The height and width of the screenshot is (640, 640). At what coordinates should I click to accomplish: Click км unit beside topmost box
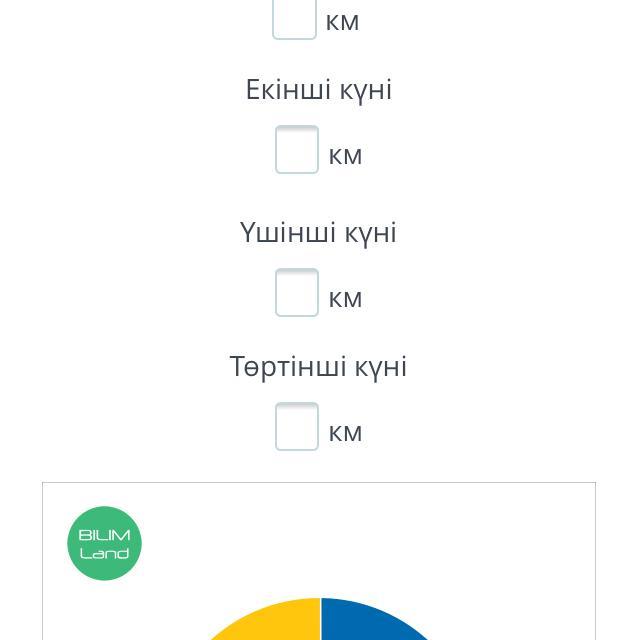(342, 22)
